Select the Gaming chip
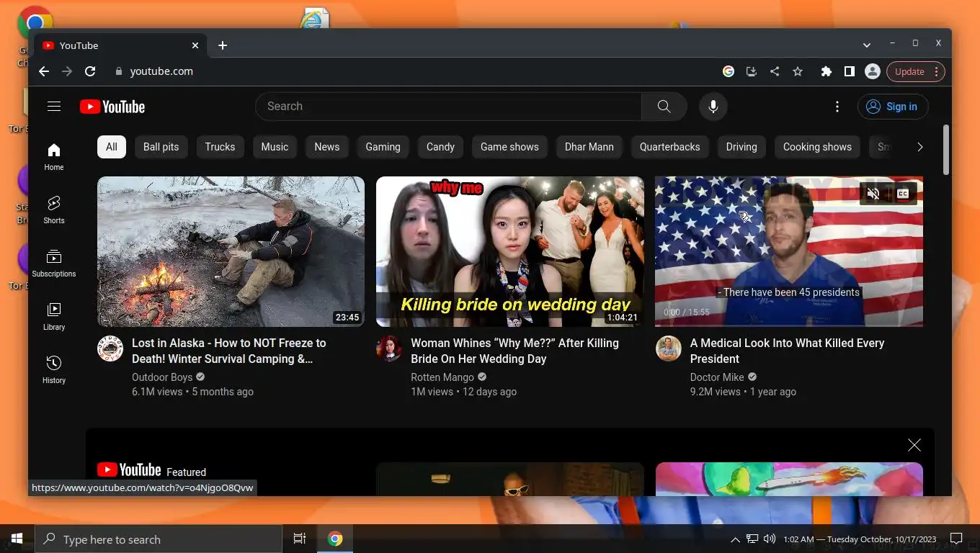The width and height of the screenshot is (980, 553). pyautogui.click(x=383, y=147)
